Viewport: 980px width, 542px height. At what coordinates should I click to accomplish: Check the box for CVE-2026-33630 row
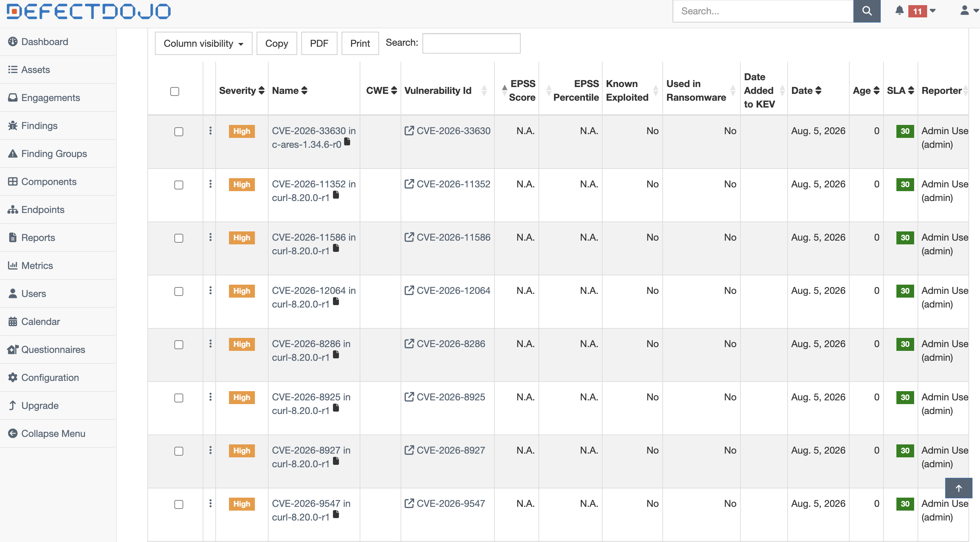[x=179, y=132]
